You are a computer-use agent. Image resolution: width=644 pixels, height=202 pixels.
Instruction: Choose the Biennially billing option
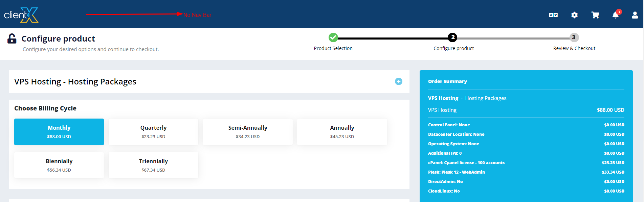click(x=59, y=165)
